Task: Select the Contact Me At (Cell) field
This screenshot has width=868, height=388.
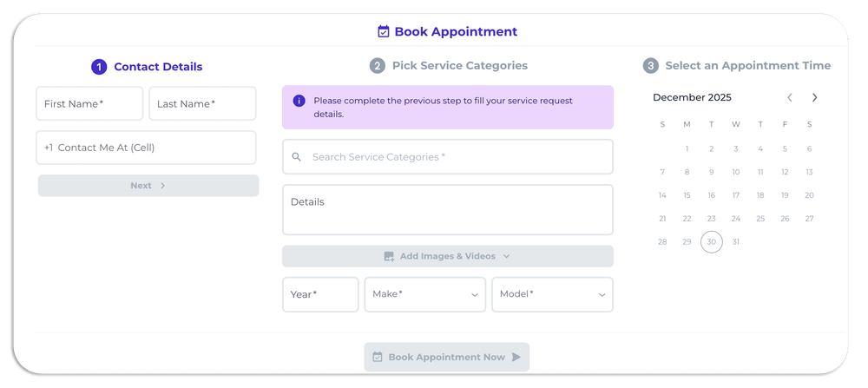Action: (x=146, y=148)
